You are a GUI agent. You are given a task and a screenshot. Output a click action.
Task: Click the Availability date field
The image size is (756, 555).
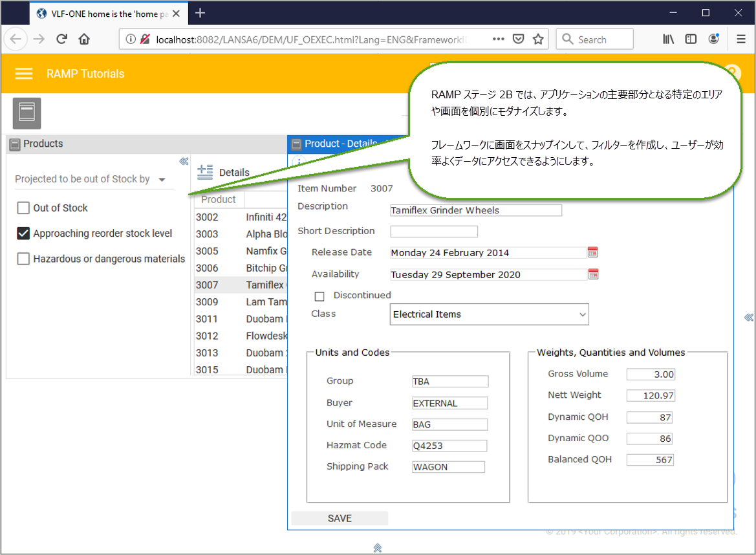488,274
